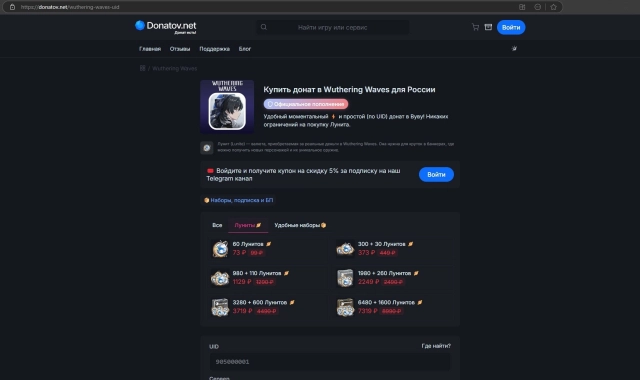Open the Наборы, подписка и БП link

click(x=239, y=200)
